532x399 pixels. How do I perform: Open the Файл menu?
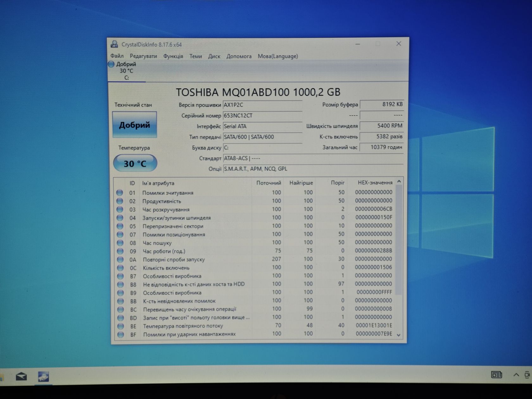(x=117, y=56)
